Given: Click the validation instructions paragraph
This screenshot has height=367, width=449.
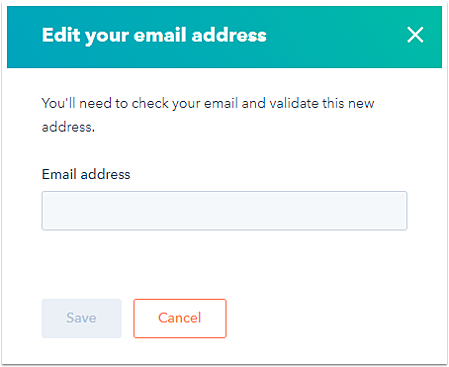Looking at the screenshot, I should (208, 115).
